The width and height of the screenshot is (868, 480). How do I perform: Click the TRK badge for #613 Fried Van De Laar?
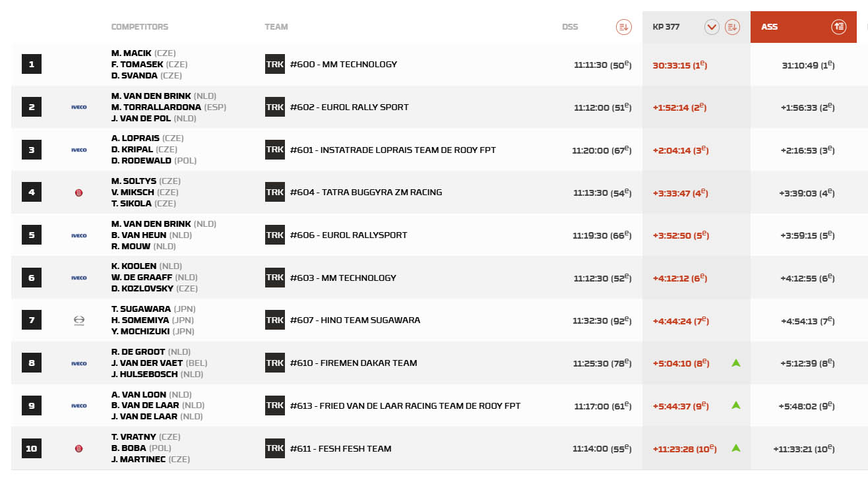(x=274, y=405)
